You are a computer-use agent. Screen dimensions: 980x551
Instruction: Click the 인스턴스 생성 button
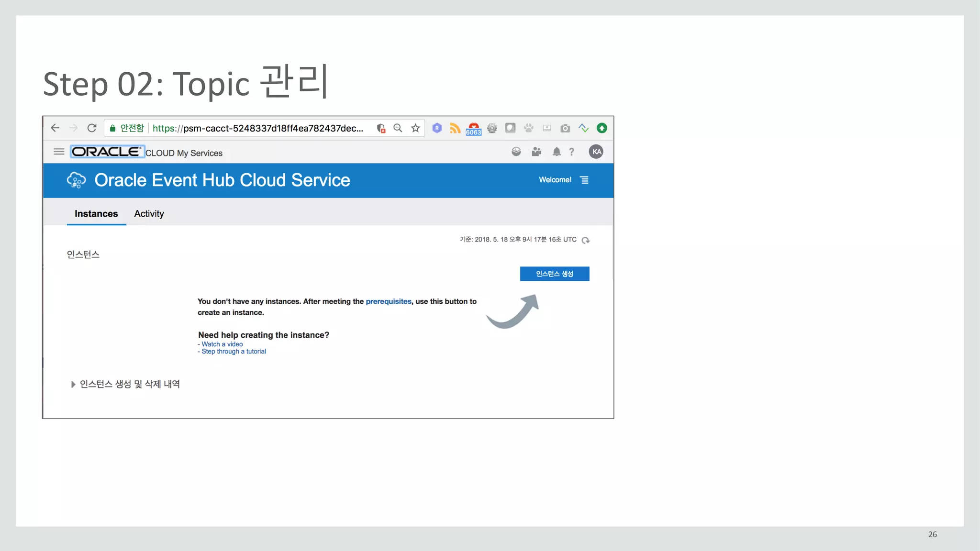pyautogui.click(x=555, y=274)
